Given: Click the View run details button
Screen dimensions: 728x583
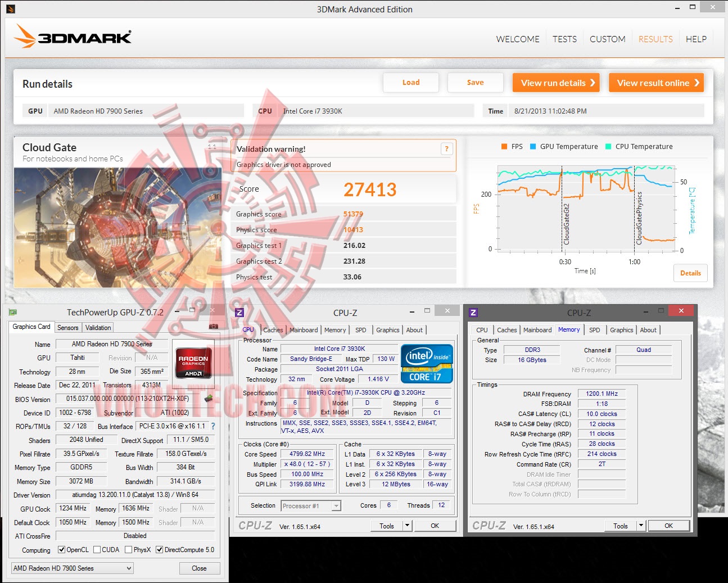Looking at the screenshot, I should (556, 83).
